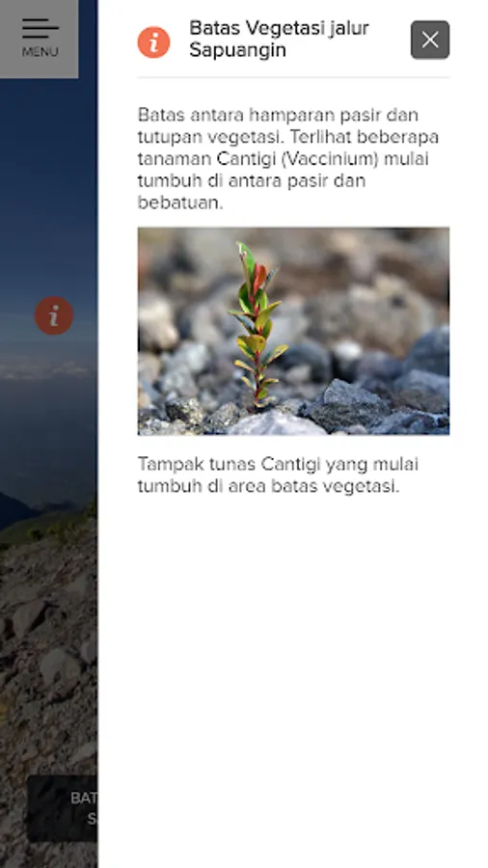Open the Cantigi sprout photo
488x868 pixels.
(x=293, y=331)
